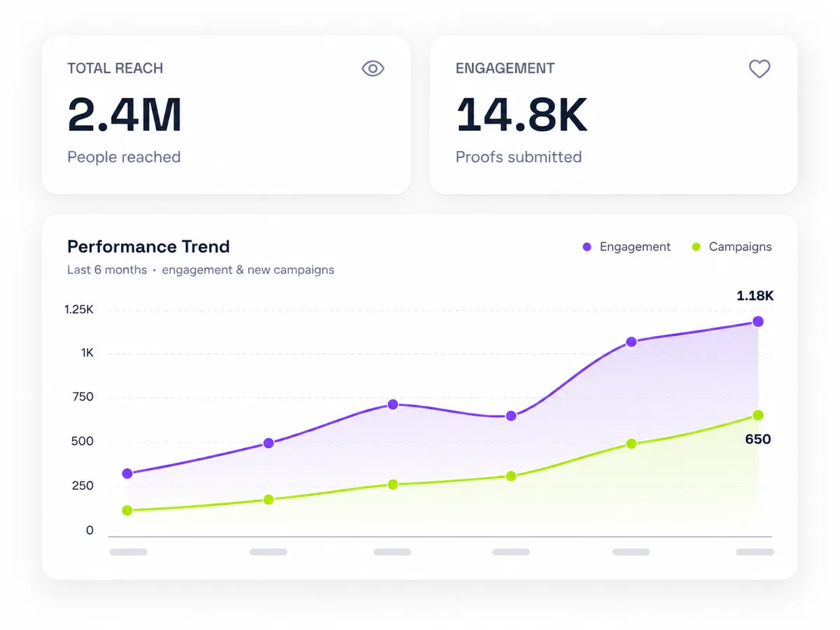Toggle the Campaigns legend item
This screenshot has height=630, width=840.
[x=731, y=247]
